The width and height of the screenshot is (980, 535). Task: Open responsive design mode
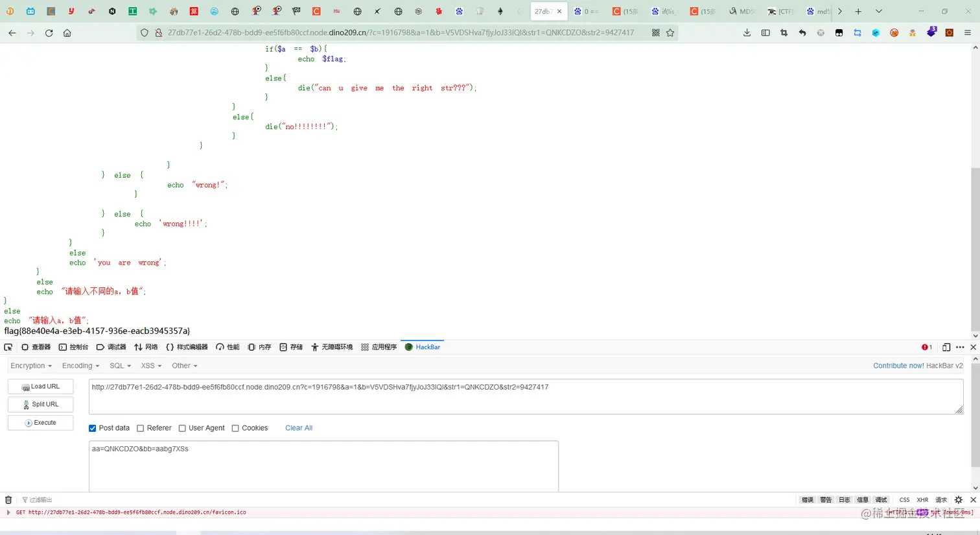[x=946, y=347]
